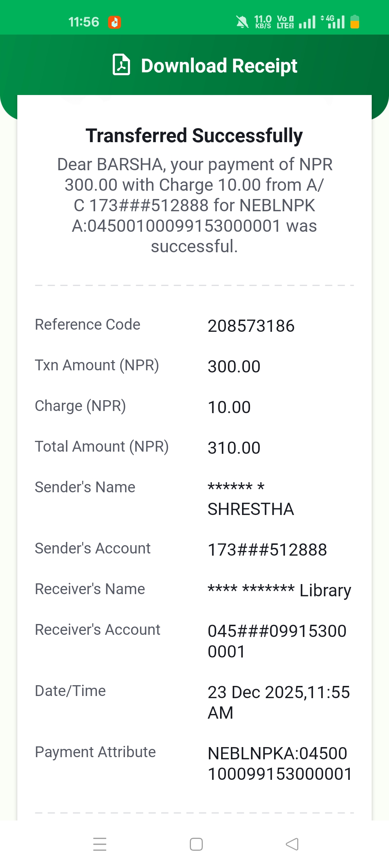Image resolution: width=389 pixels, height=868 pixels.
Task: Tap the back triangle navigation button
Action: click(x=292, y=844)
